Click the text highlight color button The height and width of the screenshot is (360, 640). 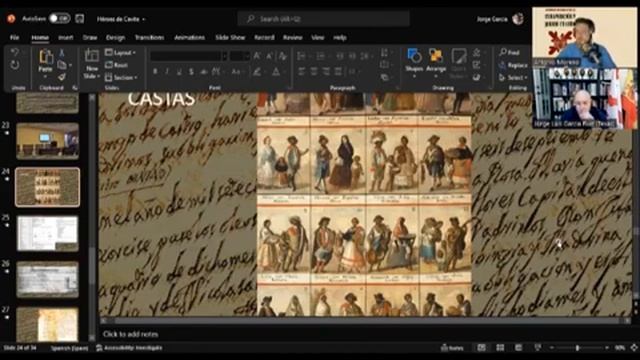click(258, 72)
